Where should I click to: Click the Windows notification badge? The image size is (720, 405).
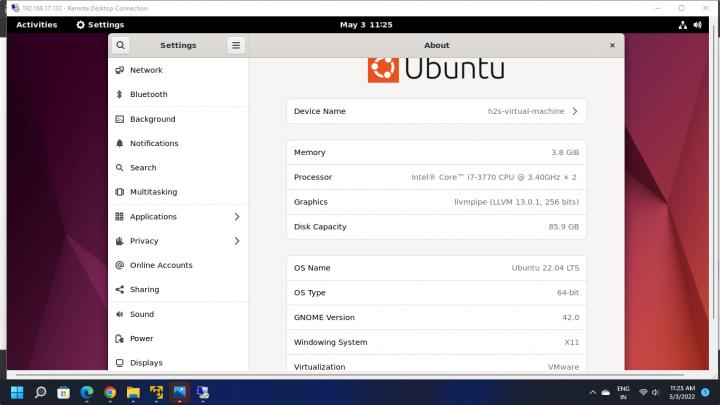tap(705, 392)
